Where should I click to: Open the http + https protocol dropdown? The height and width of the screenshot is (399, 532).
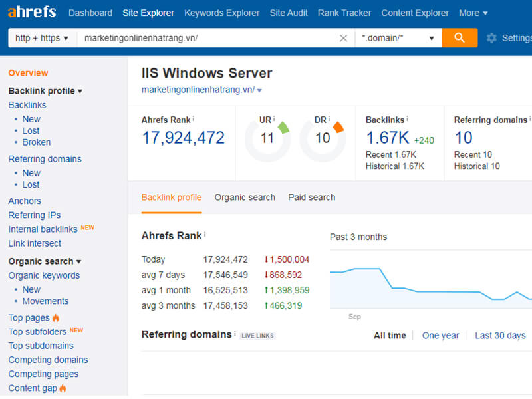click(x=43, y=38)
